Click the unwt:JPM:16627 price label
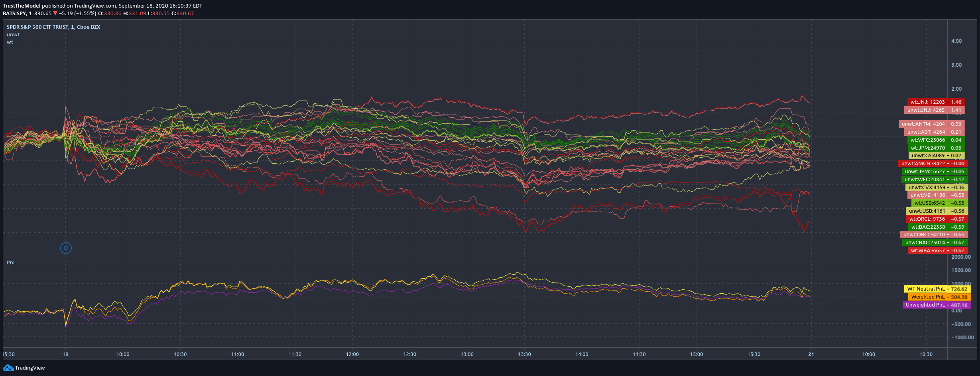Image resolution: width=980 pixels, height=376 pixels. (x=935, y=171)
